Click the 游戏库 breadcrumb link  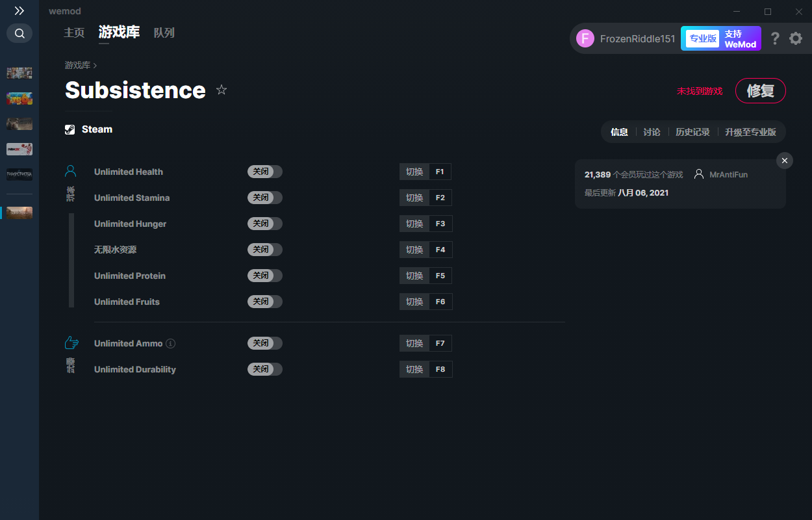(77, 66)
